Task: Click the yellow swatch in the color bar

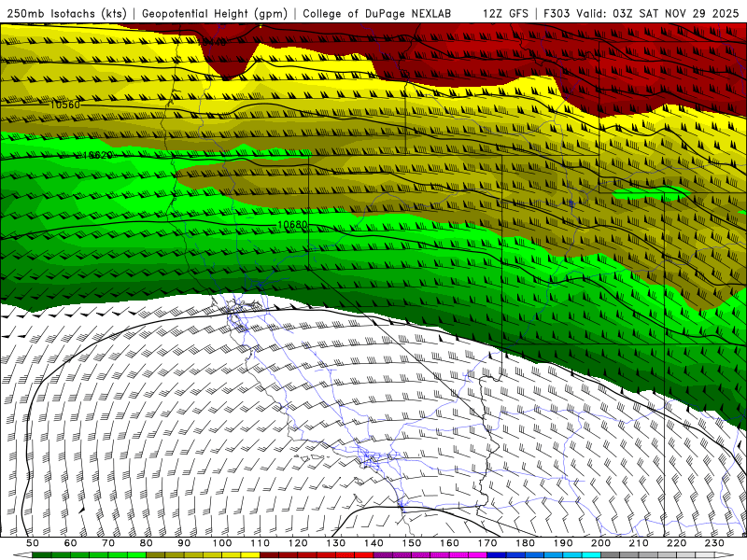Action: 250,555
